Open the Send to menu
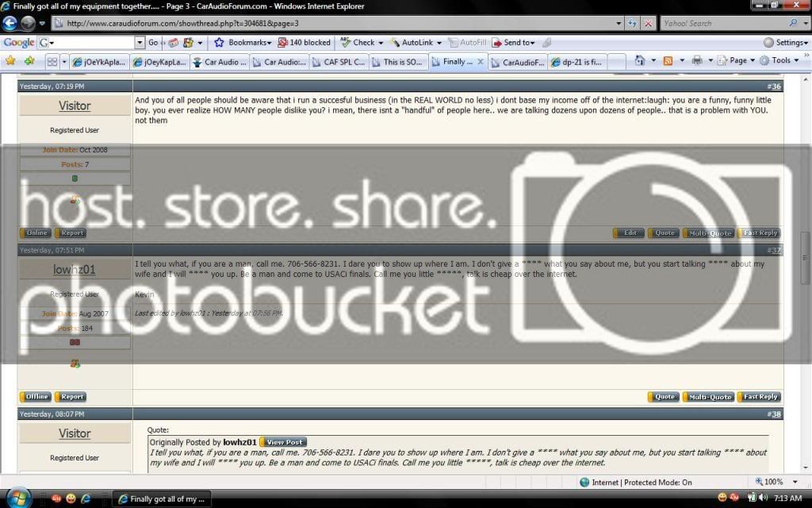 514,43
